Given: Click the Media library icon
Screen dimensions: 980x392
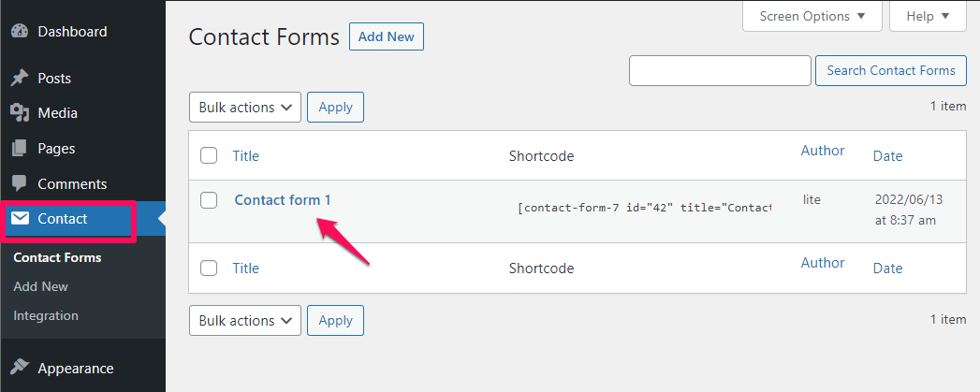Looking at the screenshot, I should [20, 113].
